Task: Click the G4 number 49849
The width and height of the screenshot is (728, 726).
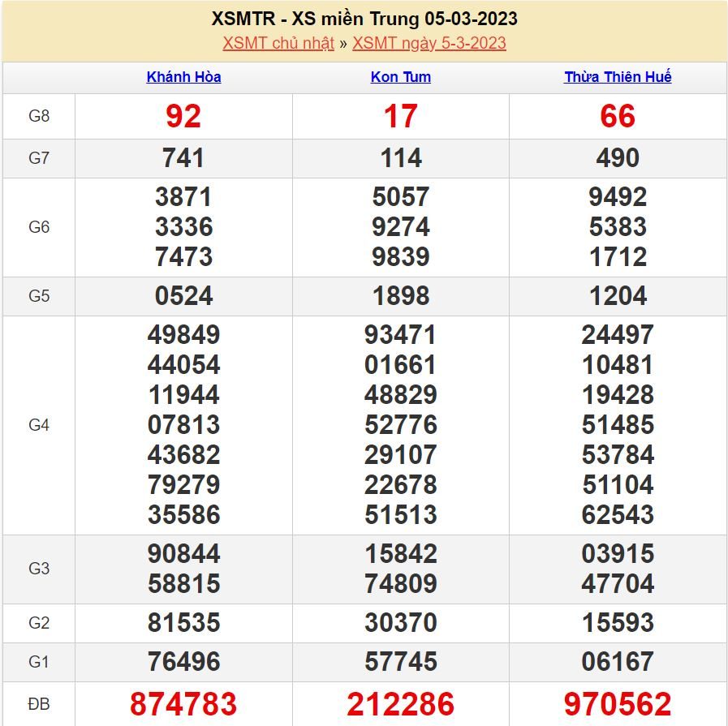Action: point(184,335)
